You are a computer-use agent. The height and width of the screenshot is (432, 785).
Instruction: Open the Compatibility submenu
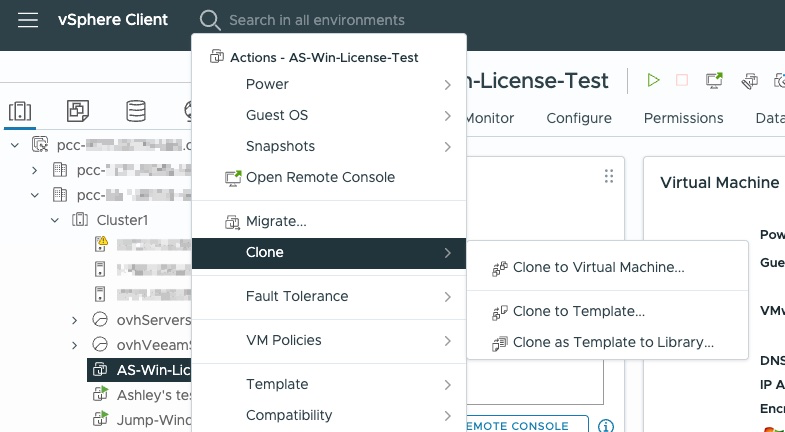(x=329, y=415)
